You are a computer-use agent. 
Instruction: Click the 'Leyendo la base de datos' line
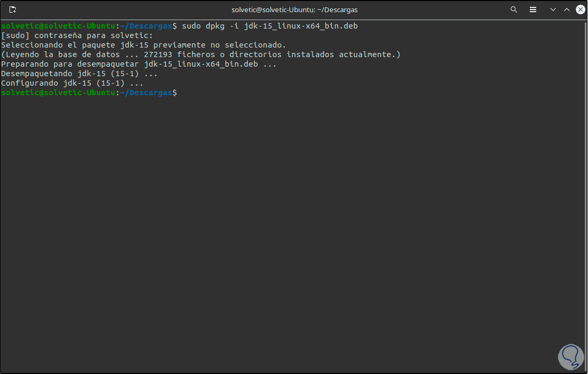(x=201, y=54)
